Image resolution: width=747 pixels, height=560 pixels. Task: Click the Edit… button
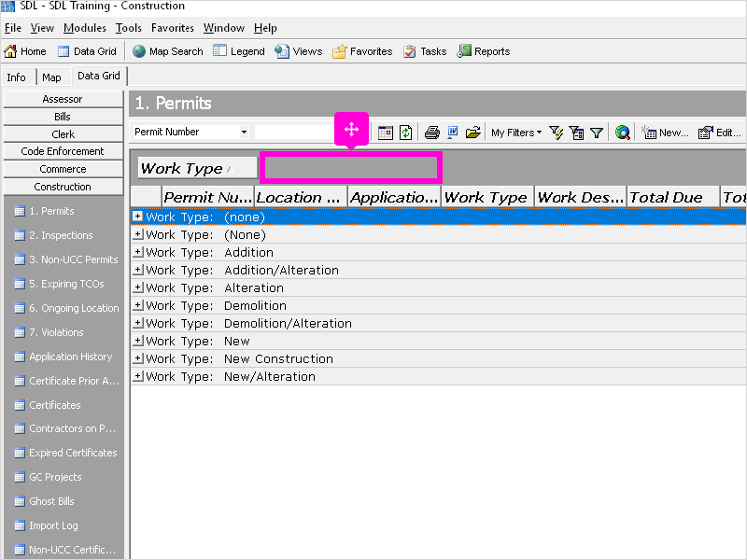[x=719, y=133]
